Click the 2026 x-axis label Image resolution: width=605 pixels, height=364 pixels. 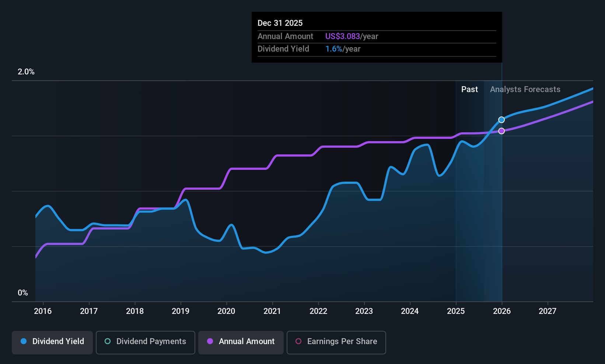click(x=502, y=311)
